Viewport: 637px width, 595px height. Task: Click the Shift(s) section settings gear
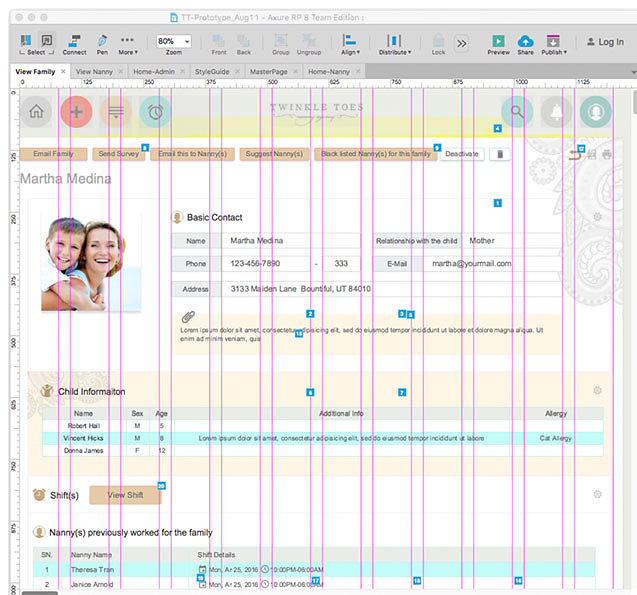pyautogui.click(x=597, y=494)
